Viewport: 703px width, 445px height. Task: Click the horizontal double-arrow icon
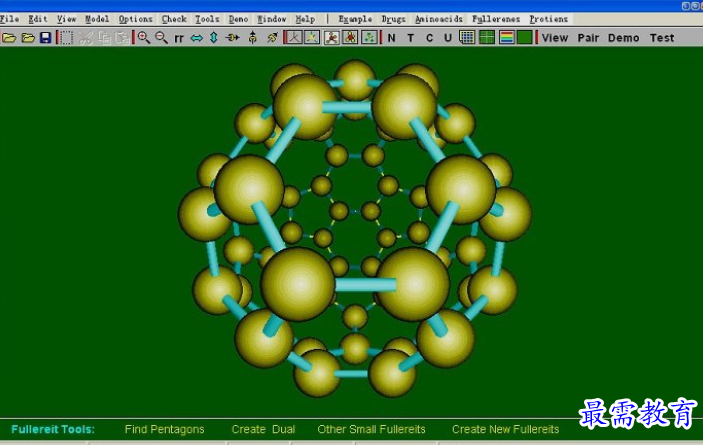196,38
